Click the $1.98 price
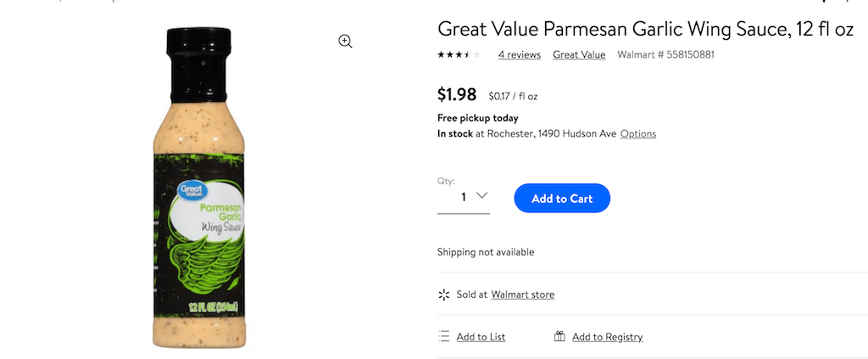 (457, 95)
